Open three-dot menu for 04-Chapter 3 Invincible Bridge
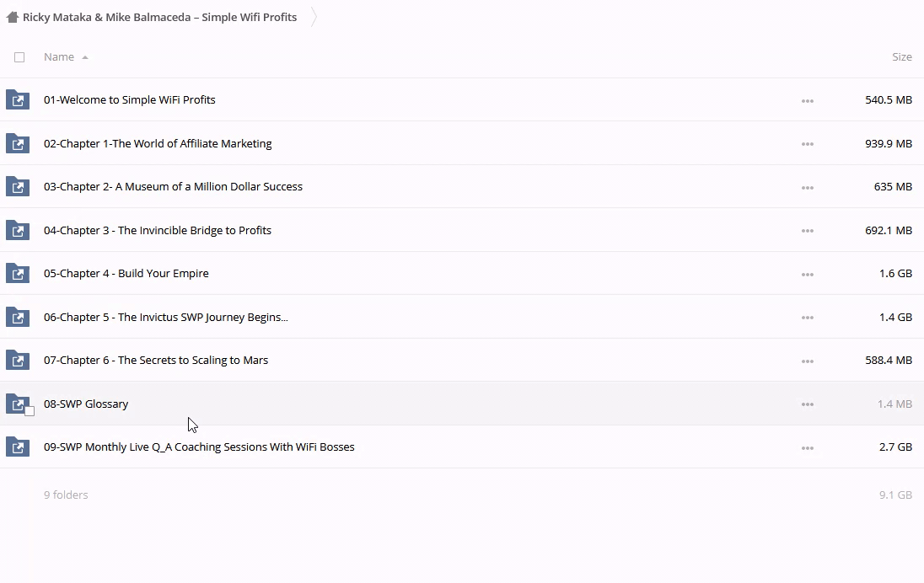 coord(807,231)
